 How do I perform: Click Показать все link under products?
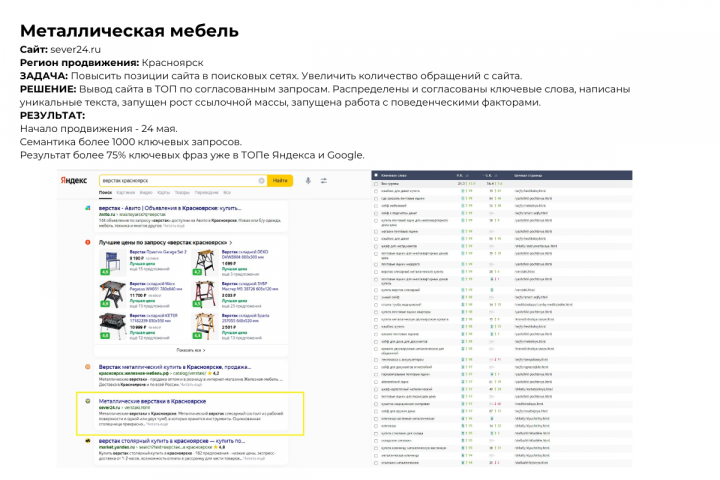[191, 350]
